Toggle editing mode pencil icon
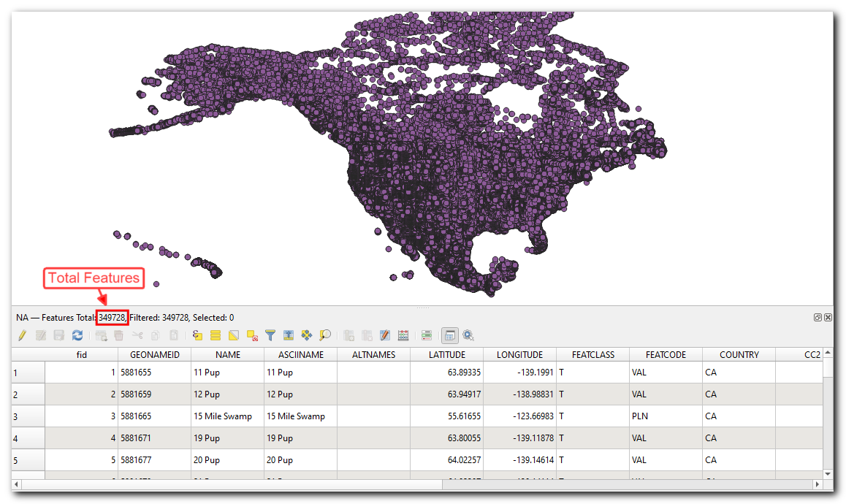Screen dimensions: 846x504 (22, 336)
